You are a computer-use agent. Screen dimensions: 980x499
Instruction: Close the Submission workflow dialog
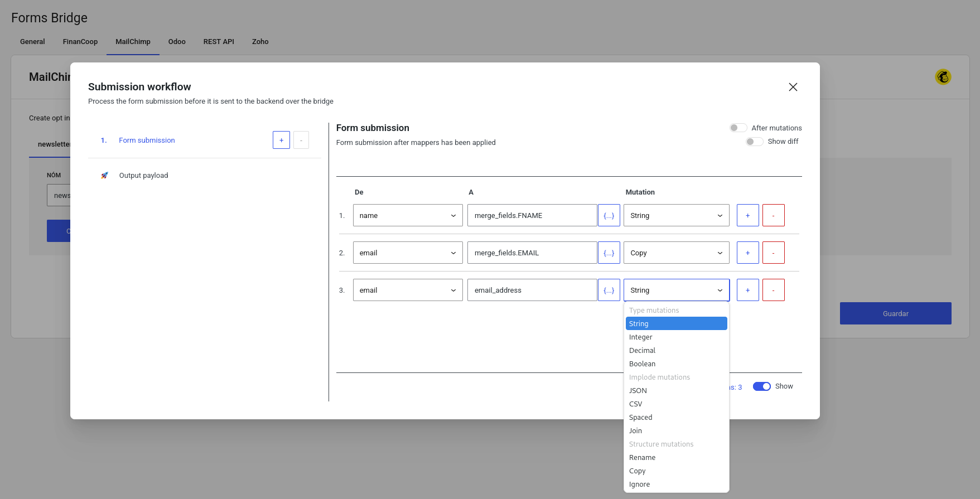(793, 87)
